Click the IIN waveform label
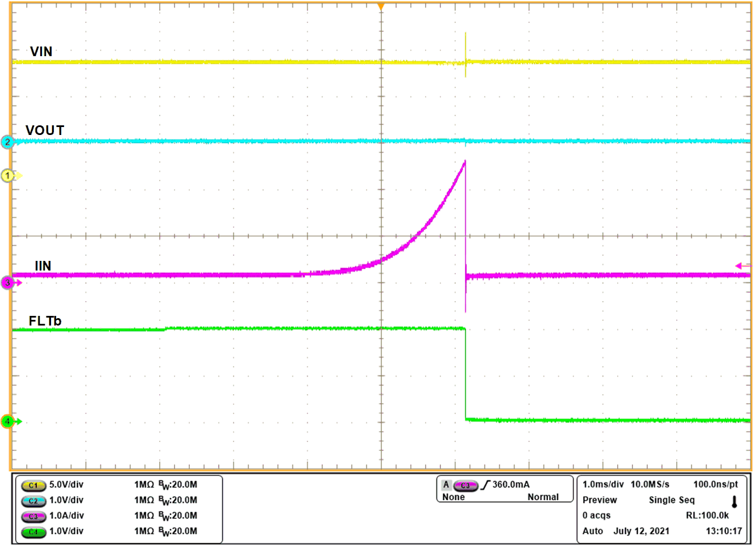Image resolution: width=756 pixels, height=545 pixels. click(x=43, y=266)
